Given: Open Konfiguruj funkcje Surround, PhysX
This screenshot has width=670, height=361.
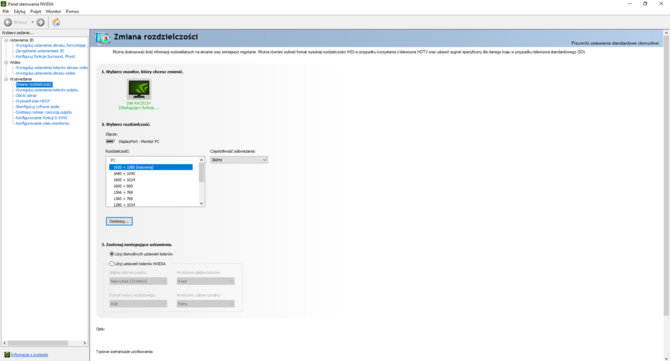Looking at the screenshot, I should [45, 56].
